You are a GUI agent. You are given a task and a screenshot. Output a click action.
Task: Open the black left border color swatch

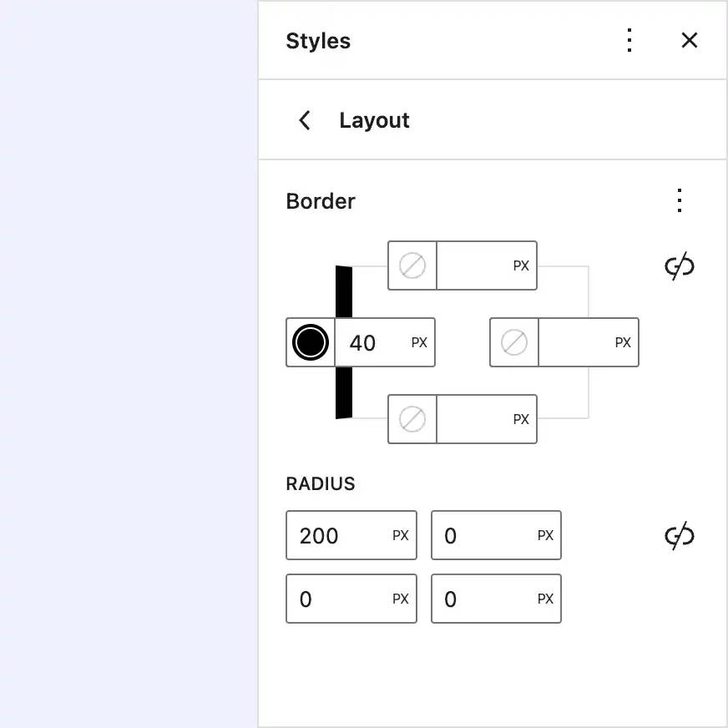310,342
